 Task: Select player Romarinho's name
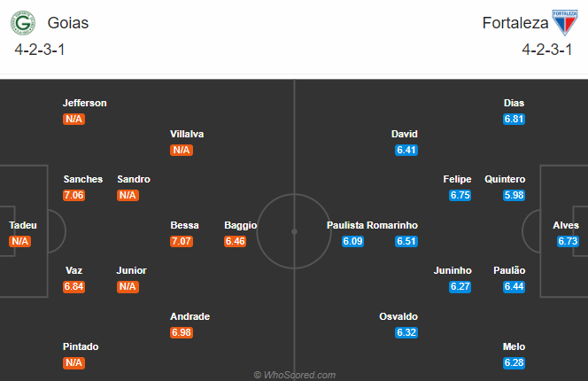[392, 225]
